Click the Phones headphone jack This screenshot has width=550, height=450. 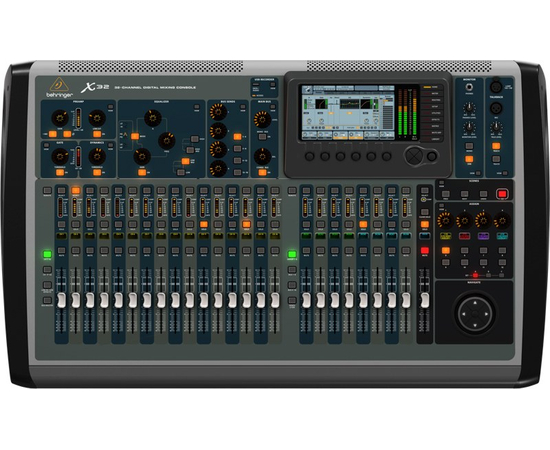tap(469, 87)
